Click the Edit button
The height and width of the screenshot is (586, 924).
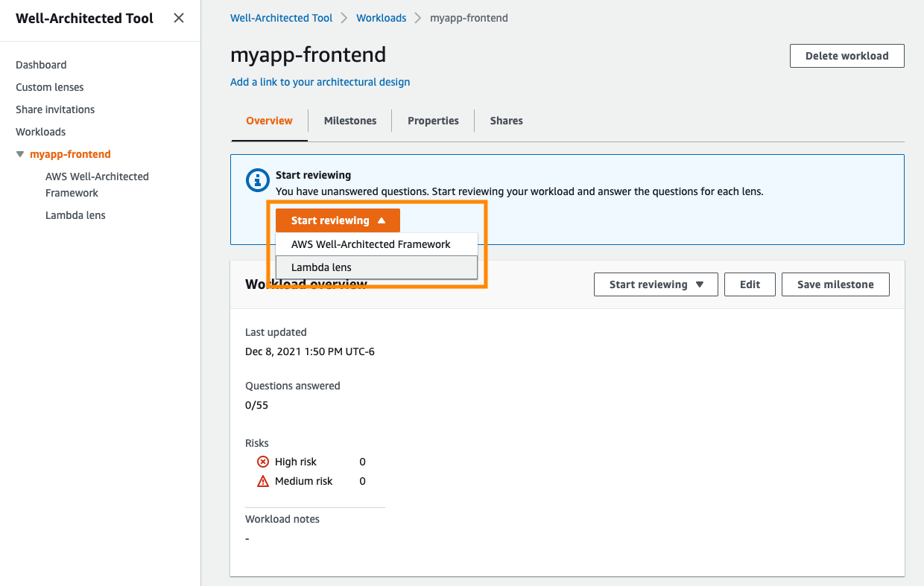750,284
